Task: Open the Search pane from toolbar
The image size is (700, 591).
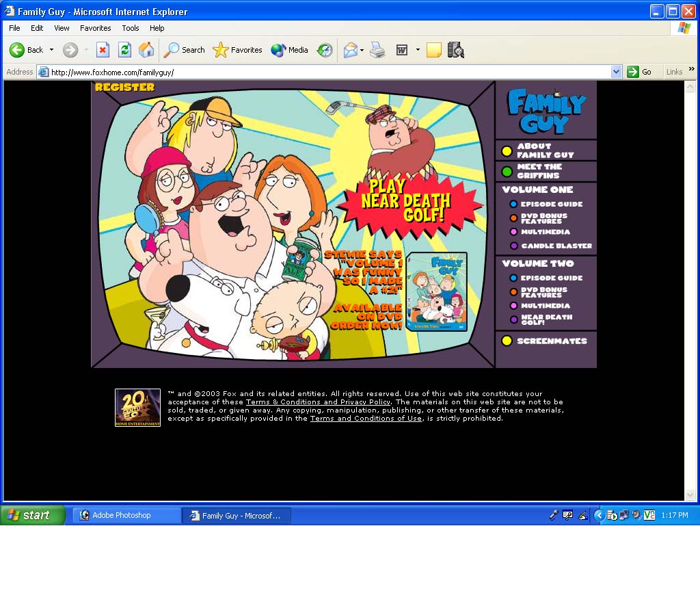Action: [185, 50]
